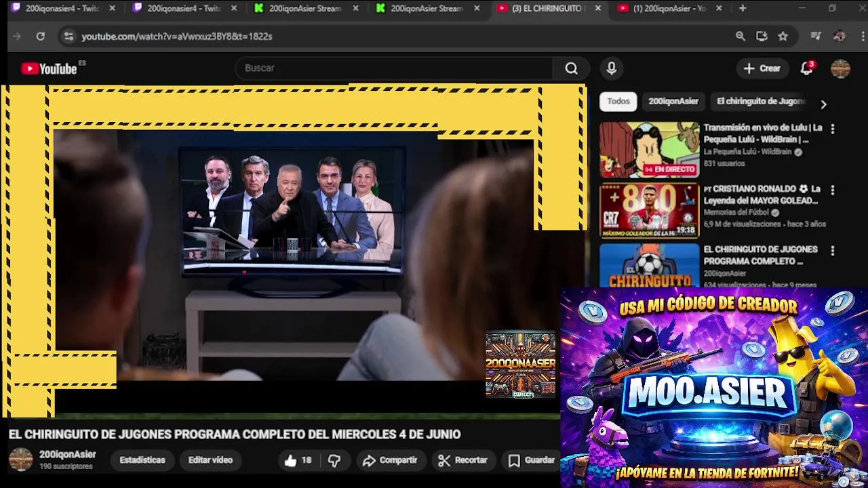Click the Recortar clip button
This screenshot has height=488, width=868.
click(463, 460)
